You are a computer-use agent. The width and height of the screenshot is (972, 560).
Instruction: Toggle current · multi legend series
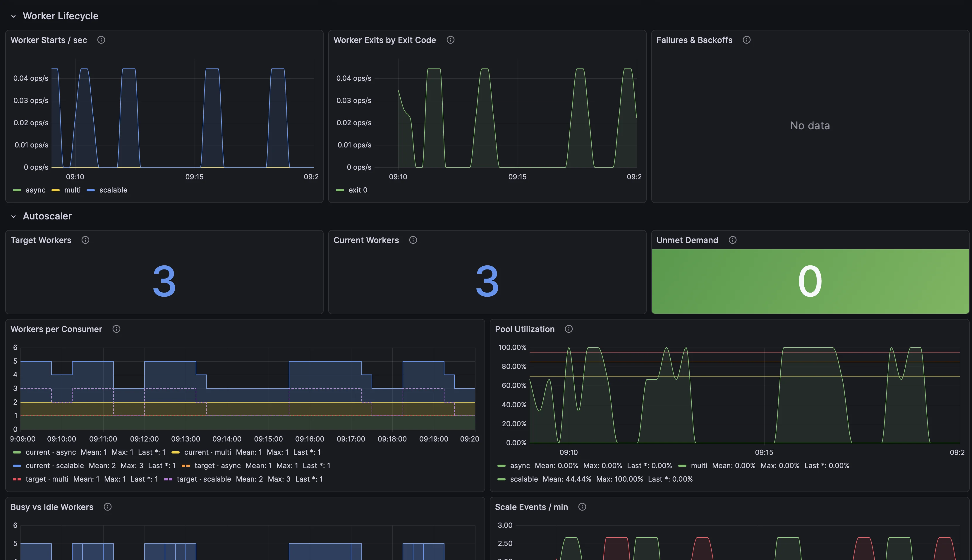tap(208, 452)
